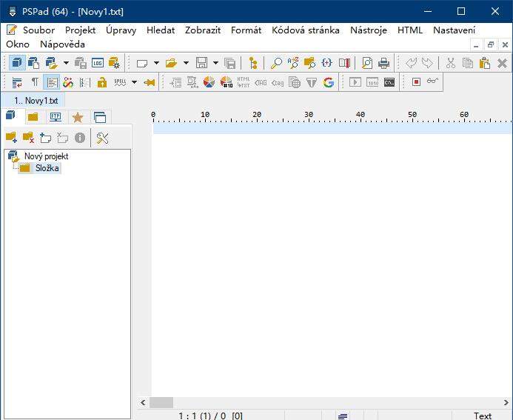Open the LOG window icon
The width and height of the screenshot is (513, 420).
pos(98,62)
